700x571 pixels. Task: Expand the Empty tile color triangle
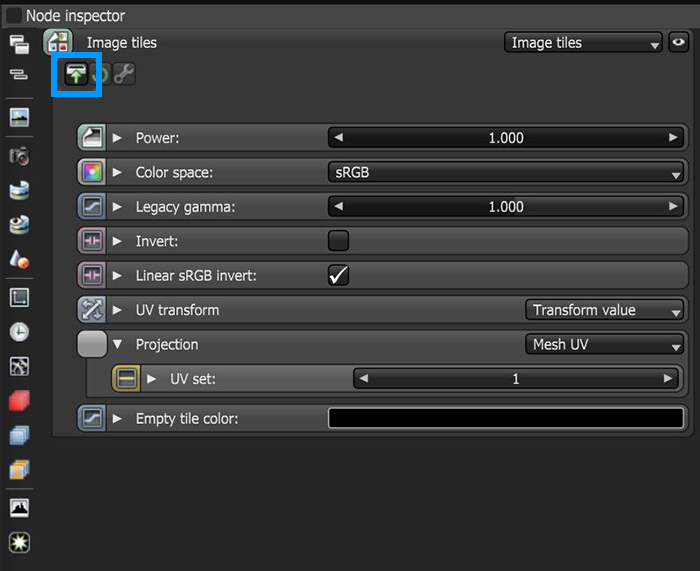coord(117,418)
